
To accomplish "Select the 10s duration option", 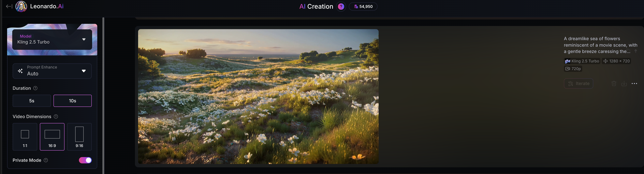I will pos(72,101).
